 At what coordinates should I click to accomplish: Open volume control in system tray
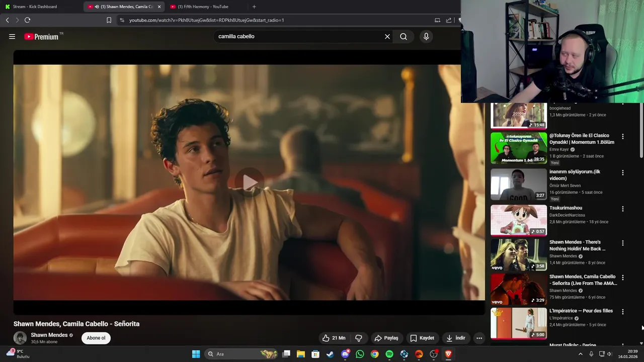tap(609, 354)
